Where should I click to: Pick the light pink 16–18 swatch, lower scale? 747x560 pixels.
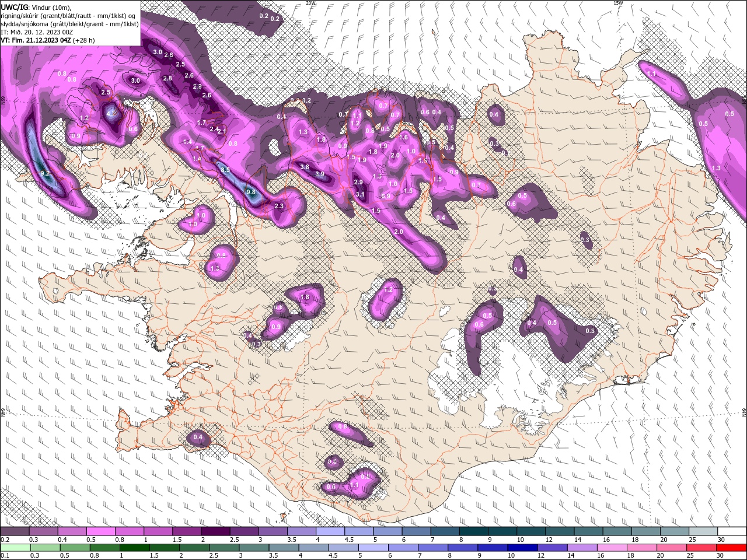pos(612,548)
